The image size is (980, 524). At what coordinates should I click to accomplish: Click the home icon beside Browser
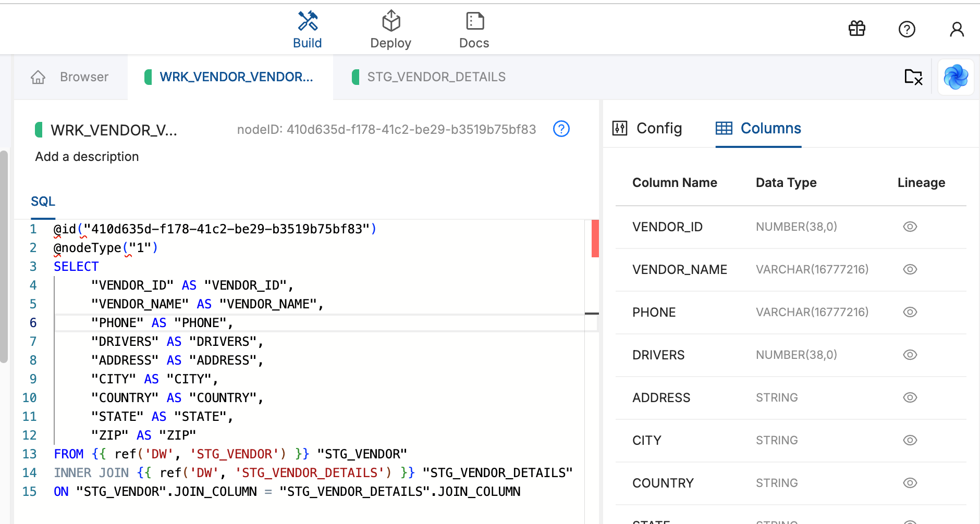click(38, 77)
